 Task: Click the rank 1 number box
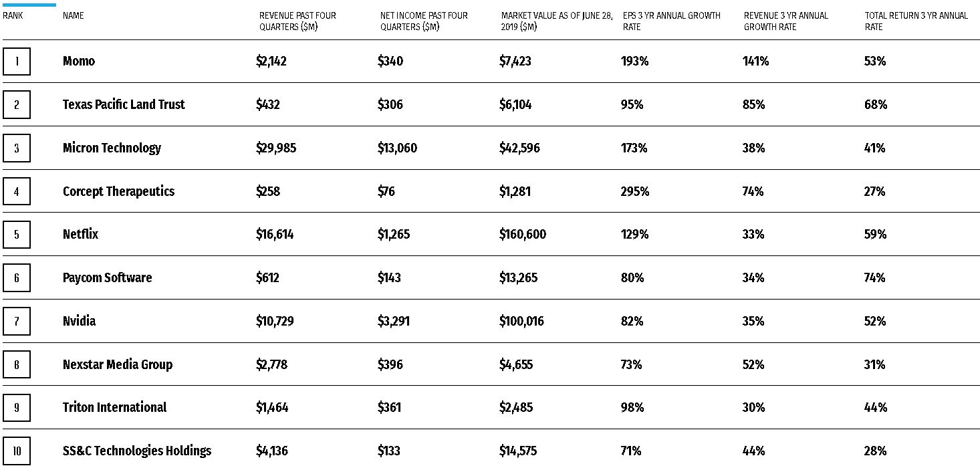click(17, 62)
